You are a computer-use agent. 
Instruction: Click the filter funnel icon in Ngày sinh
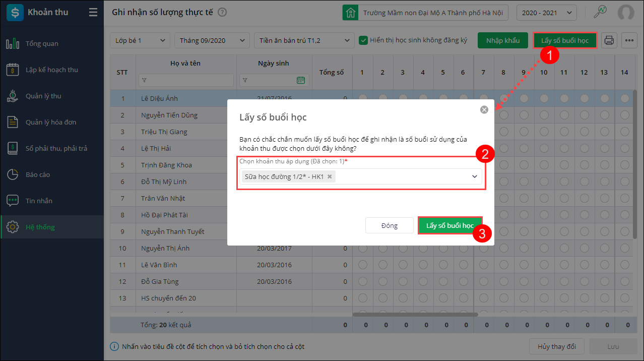click(244, 80)
